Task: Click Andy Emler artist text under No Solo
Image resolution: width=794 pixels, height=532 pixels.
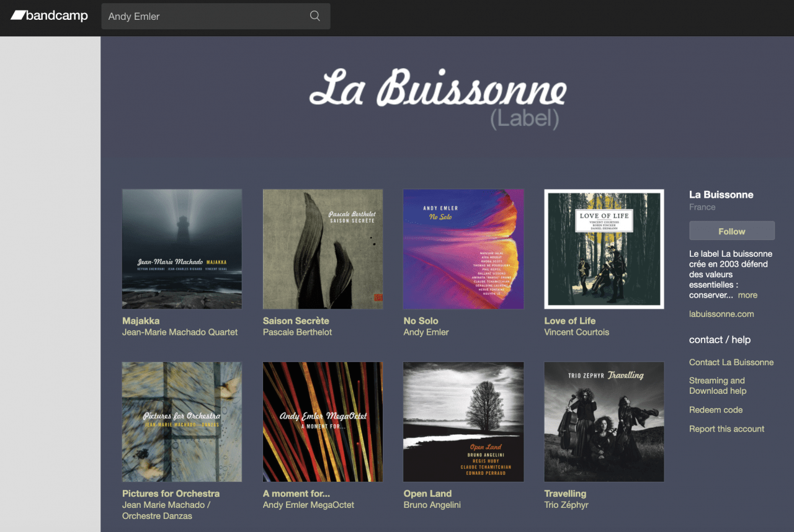Action: click(426, 332)
